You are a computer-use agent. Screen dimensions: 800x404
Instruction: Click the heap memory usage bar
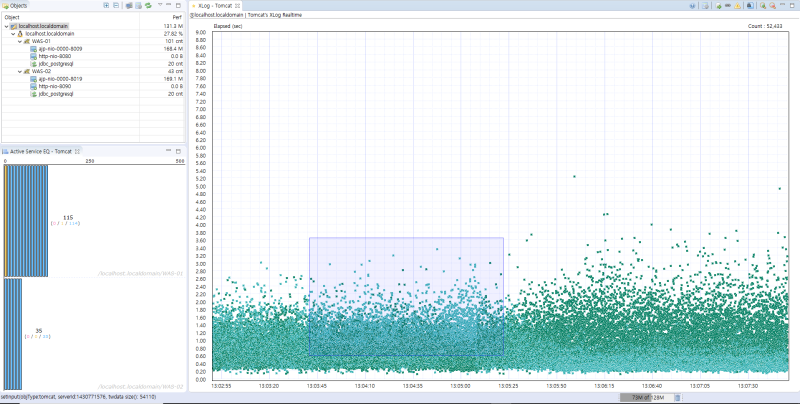[x=647, y=397]
